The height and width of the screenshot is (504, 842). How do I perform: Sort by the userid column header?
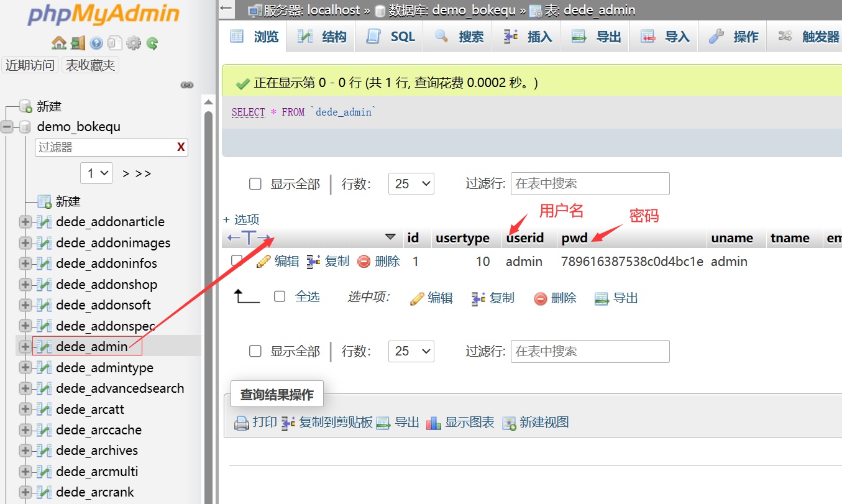[525, 238]
